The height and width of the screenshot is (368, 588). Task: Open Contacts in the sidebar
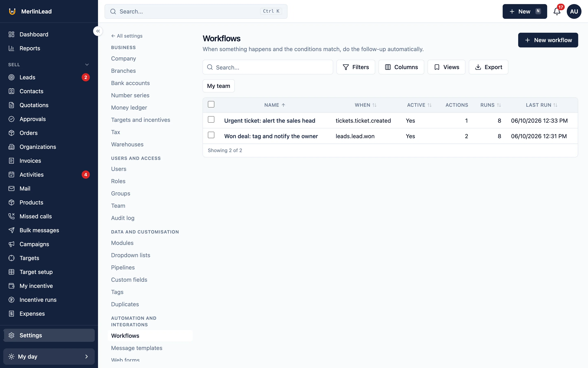[x=49, y=91]
